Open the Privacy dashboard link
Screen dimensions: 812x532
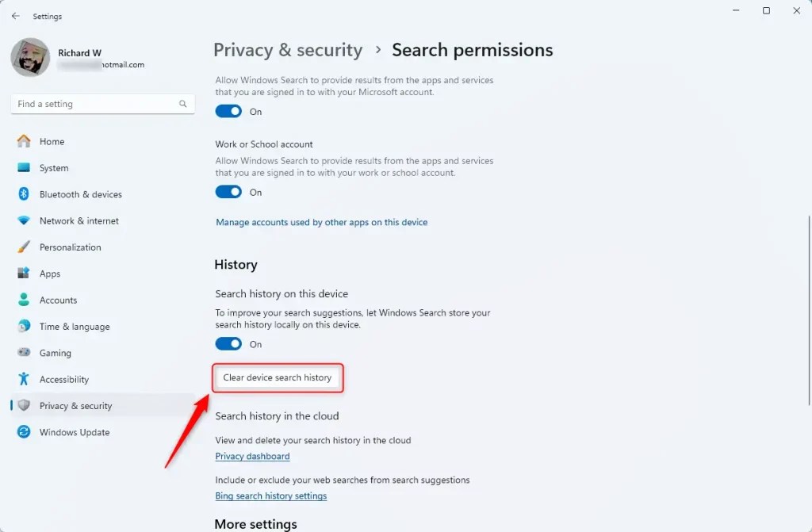tap(252, 456)
